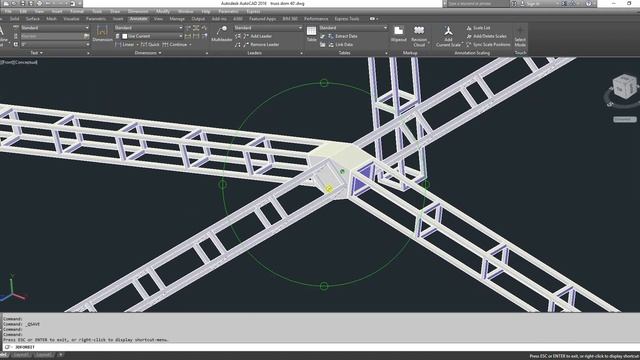Click Add/Delete Scales
The image size is (640, 360).
click(x=486, y=36)
